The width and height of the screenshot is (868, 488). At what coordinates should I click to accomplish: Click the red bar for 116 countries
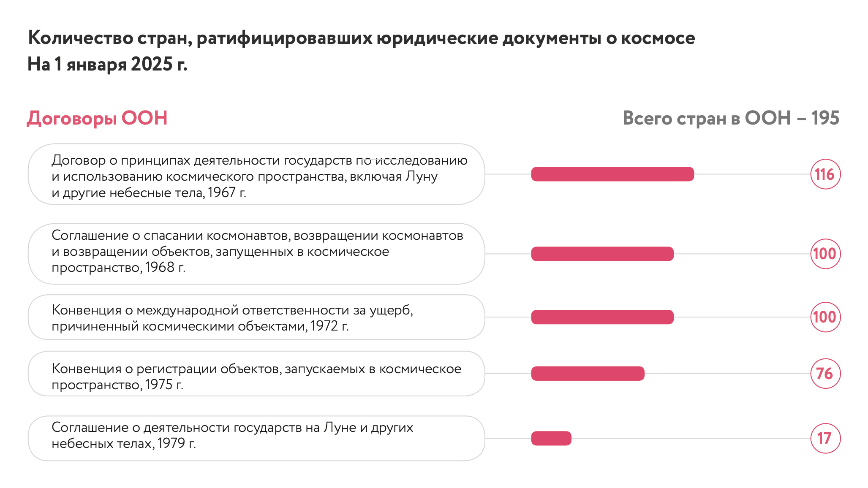click(612, 174)
